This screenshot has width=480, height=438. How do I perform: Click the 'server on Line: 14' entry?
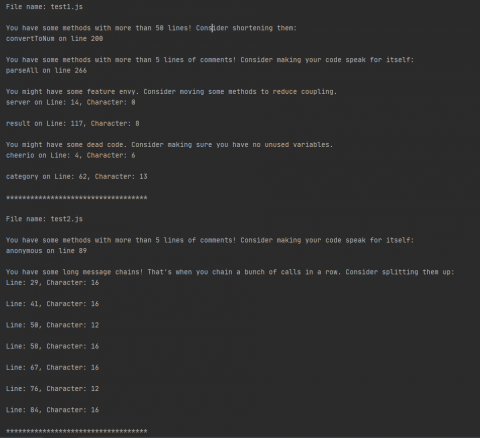coord(71,102)
